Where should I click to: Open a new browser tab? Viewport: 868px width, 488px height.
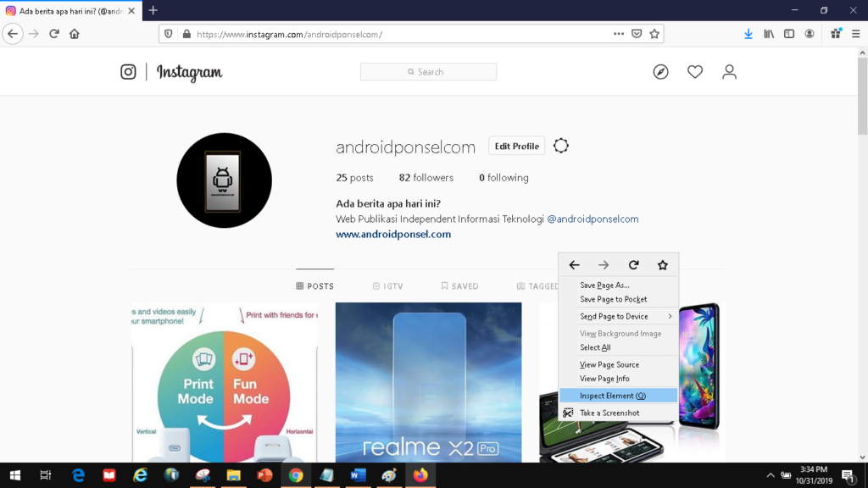click(153, 10)
